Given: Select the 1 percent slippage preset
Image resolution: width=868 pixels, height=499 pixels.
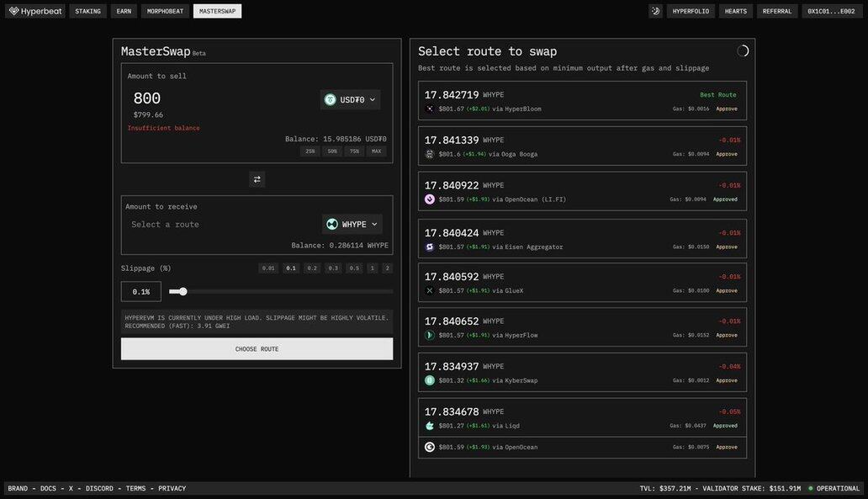Looking at the screenshot, I should 373,268.
